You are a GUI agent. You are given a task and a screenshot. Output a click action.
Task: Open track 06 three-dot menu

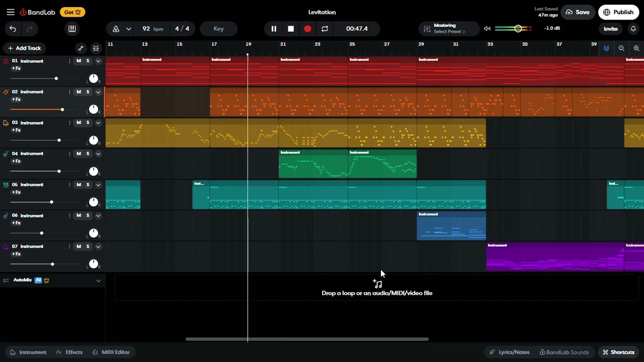69,216
